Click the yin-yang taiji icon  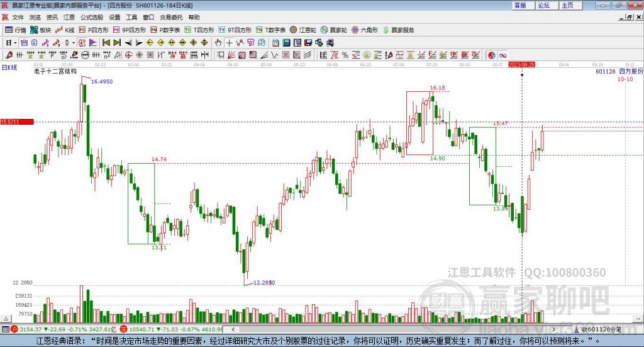(x=492, y=55)
